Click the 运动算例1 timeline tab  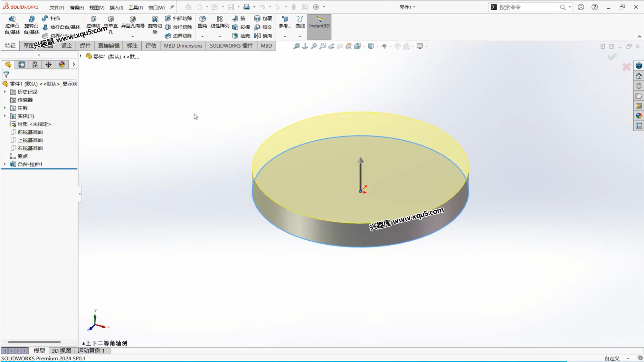coord(90,350)
